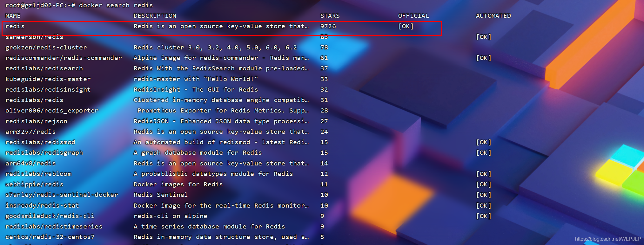Click the [OK] in insready/redis-stat row

[x=484, y=206]
